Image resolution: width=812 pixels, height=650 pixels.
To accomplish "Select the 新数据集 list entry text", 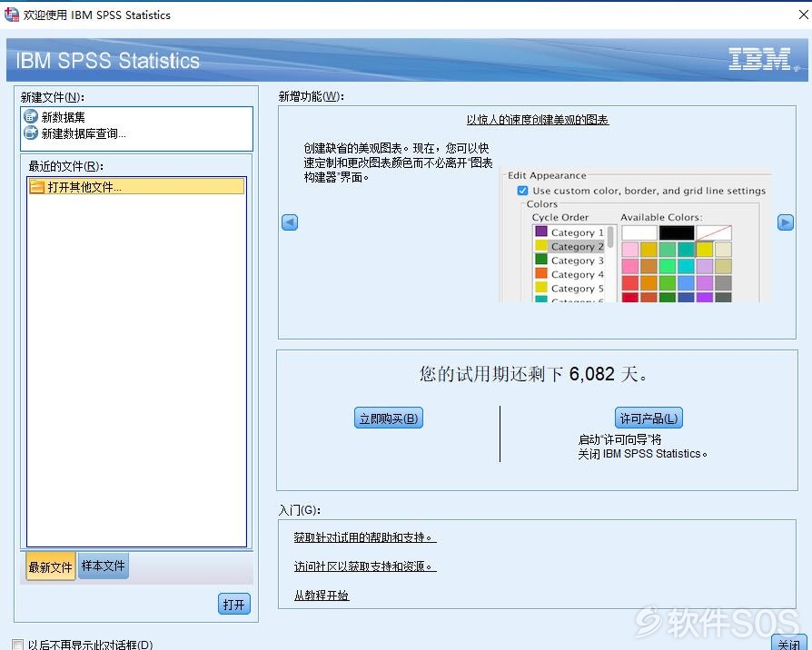I will [64, 117].
